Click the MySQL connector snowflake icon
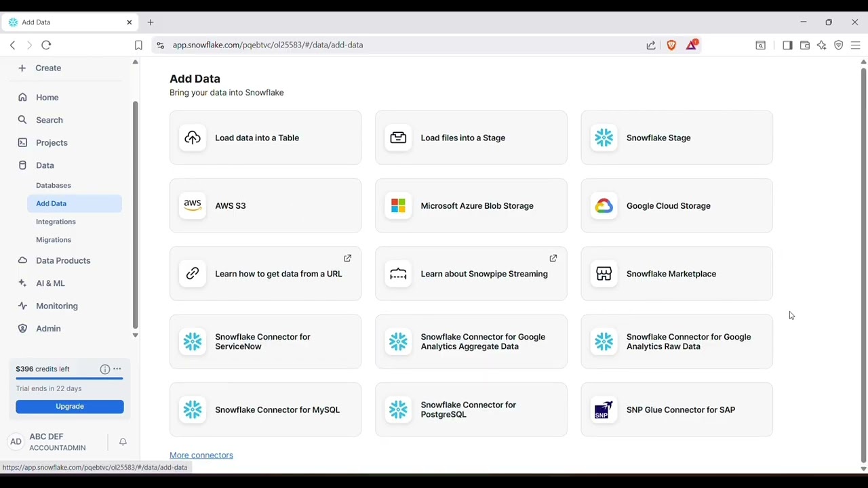Viewport: 868px width, 488px height. tap(193, 409)
